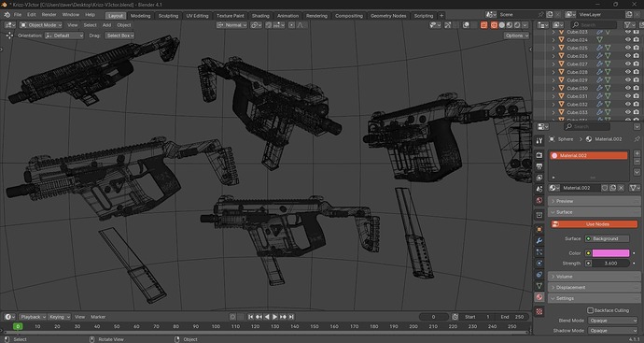Open the Orientation Default dropdown
The width and height of the screenshot is (644, 343).
(64, 36)
